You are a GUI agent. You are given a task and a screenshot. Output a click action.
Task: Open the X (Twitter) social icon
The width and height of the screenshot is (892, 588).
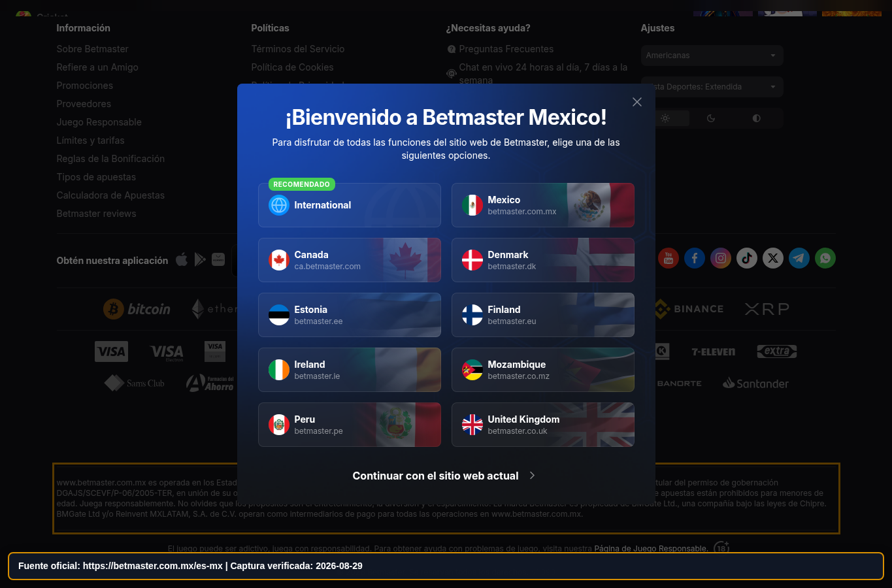click(x=773, y=258)
